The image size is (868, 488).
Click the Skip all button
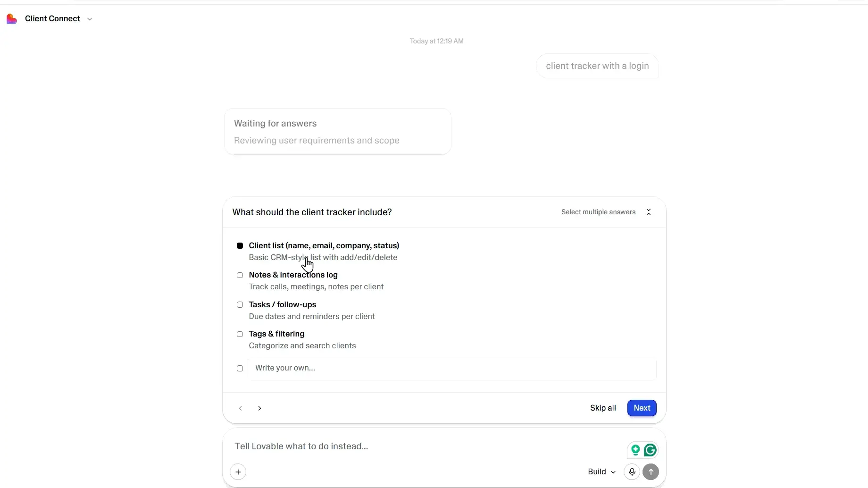point(603,408)
